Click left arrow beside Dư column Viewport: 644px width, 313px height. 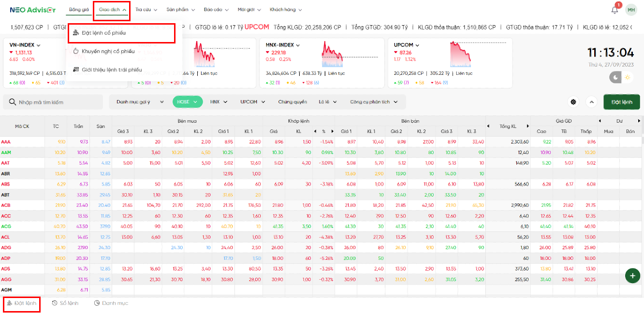point(600,121)
